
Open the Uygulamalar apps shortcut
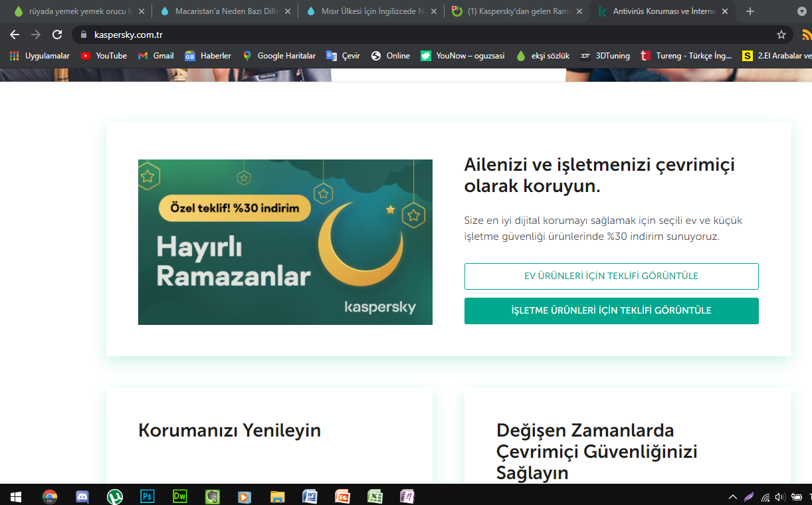(40, 56)
